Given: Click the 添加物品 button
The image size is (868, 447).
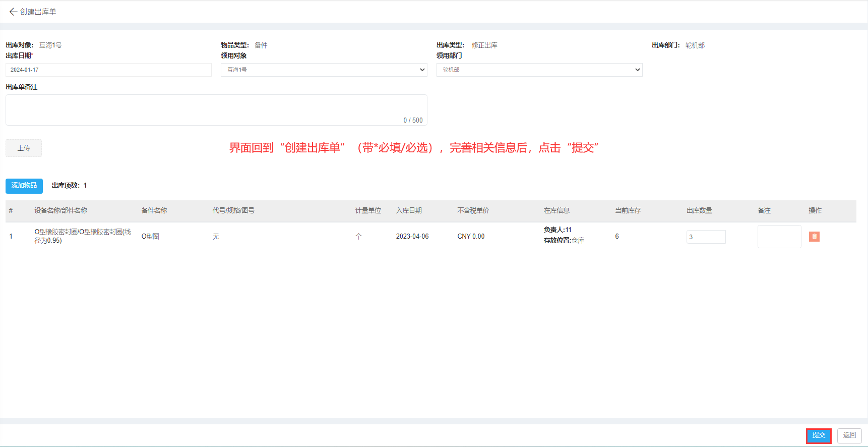Looking at the screenshot, I should [x=24, y=186].
